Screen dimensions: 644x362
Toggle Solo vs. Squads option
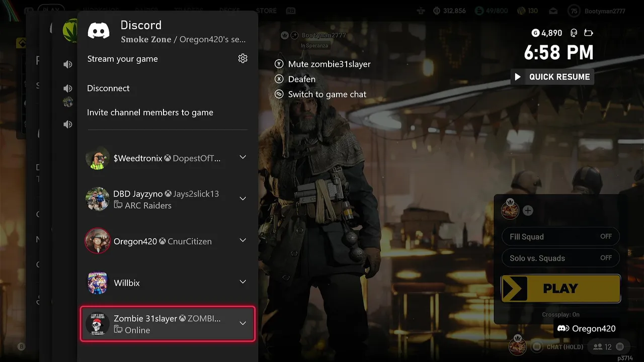tap(560, 258)
